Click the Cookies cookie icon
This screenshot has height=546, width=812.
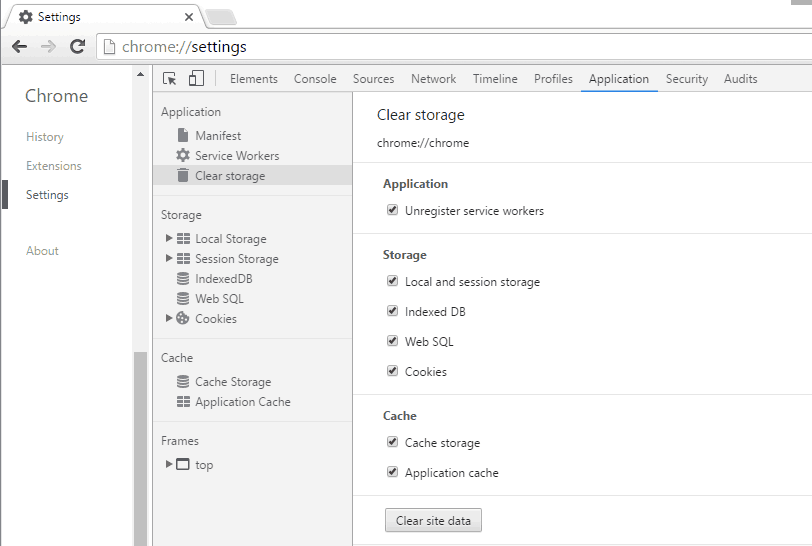point(183,318)
